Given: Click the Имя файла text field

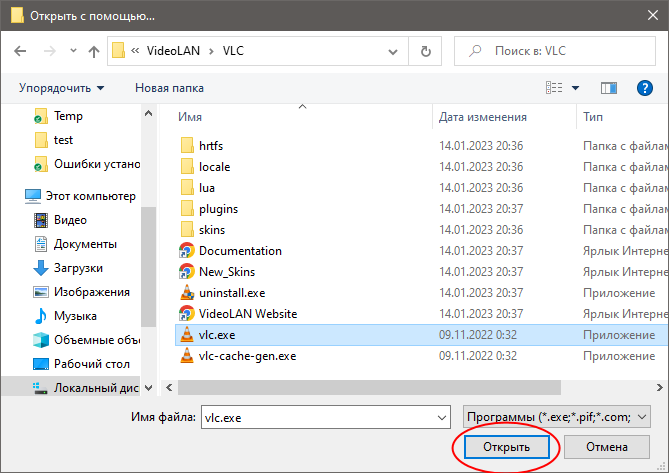Looking at the screenshot, I should click(x=318, y=417).
